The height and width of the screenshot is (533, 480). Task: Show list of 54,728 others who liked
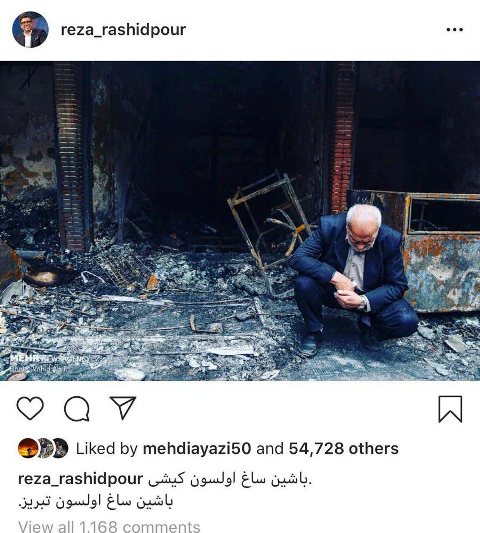pyautogui.click(x=343, y=449)
